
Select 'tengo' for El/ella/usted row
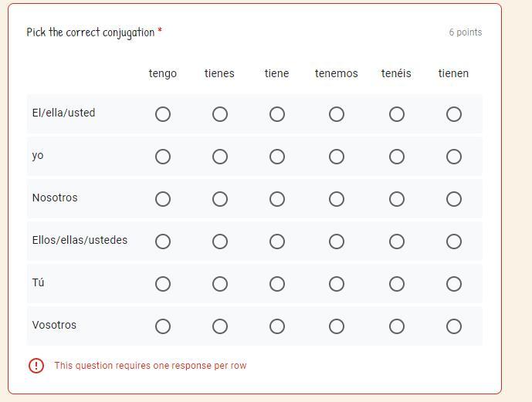click(163, 114)
